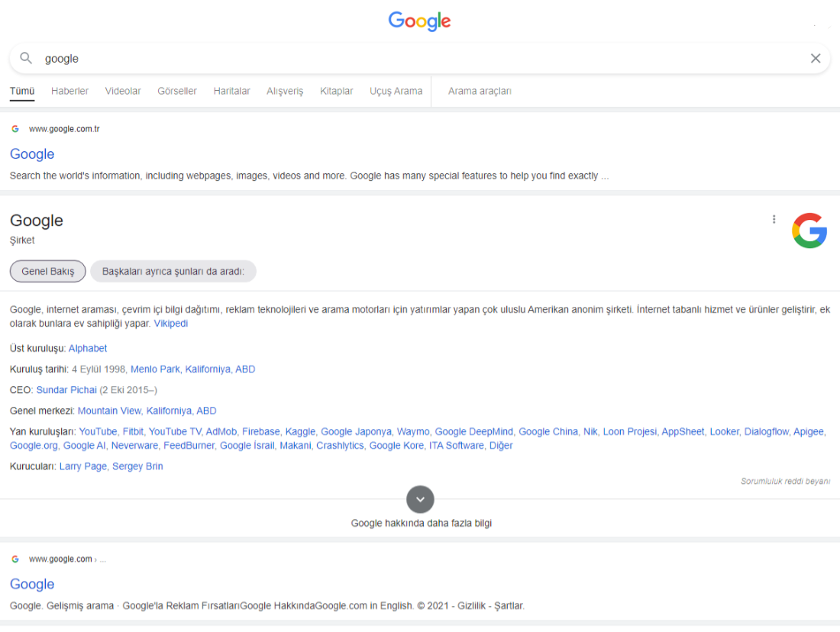840x632 pixels.
Task: Click the Google China link
Action: tap(548, 432)
